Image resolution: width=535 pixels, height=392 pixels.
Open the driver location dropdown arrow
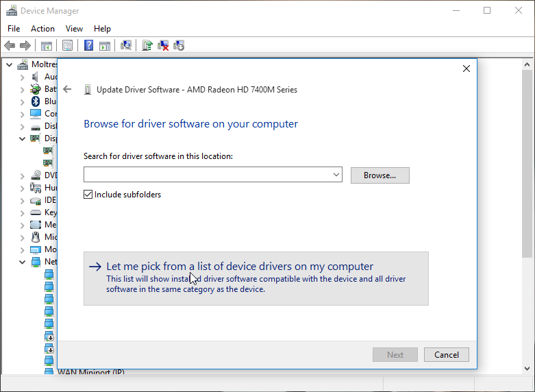[x=336, y=175]
